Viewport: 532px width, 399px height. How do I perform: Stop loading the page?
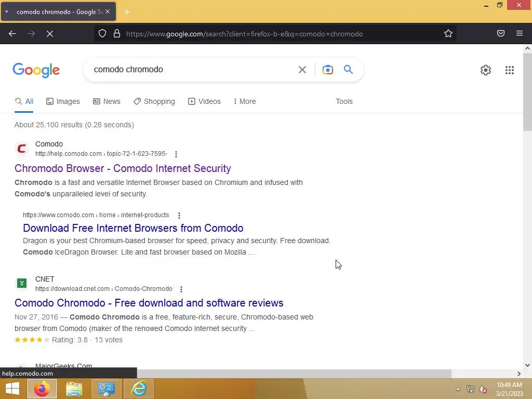coord(50,34)
